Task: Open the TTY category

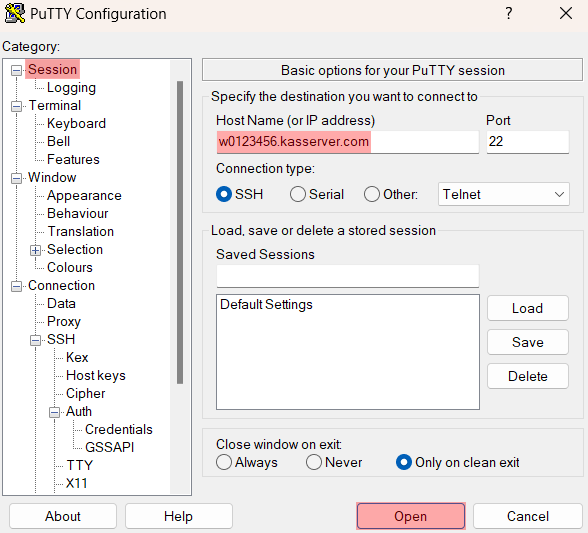Action: tap(80, 465)
